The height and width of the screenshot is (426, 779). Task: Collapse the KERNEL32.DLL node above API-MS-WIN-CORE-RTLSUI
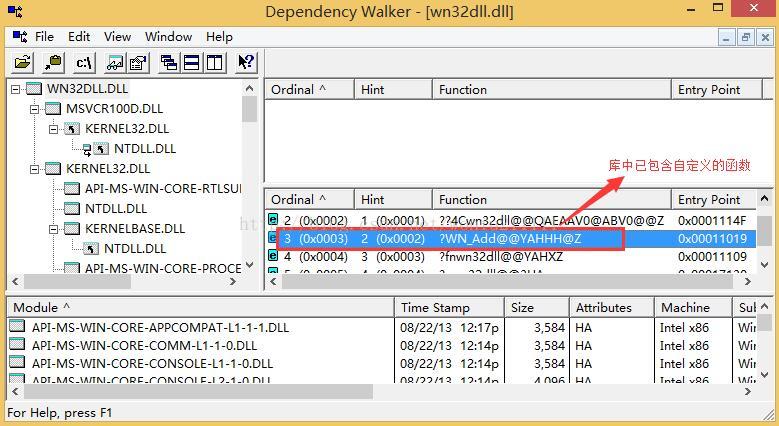[34, 169]
